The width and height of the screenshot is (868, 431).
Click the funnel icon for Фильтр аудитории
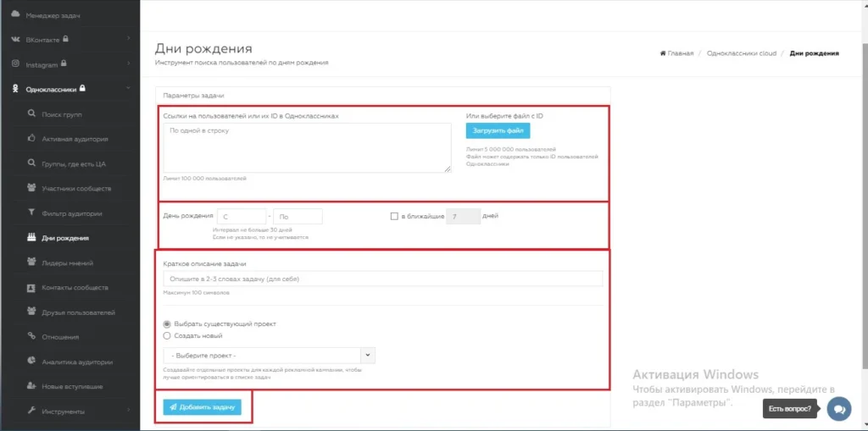[x=31, y=213]
